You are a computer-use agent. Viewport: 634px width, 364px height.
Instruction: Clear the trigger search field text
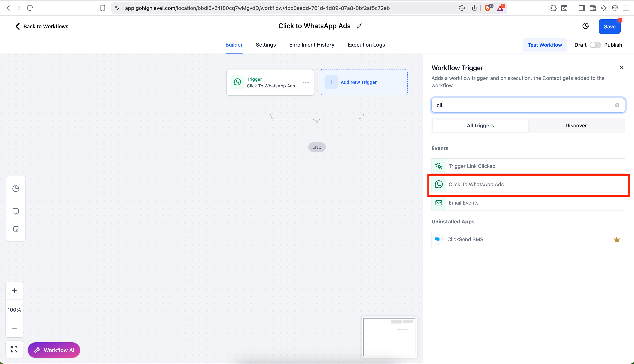617,105
